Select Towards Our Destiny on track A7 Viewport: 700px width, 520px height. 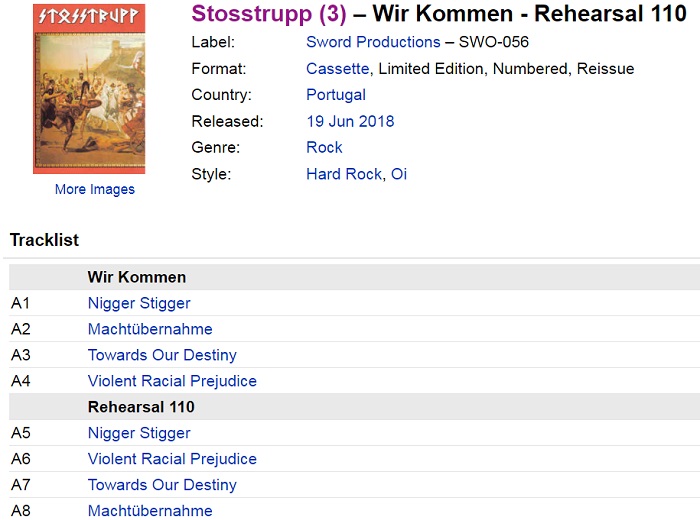(x=162, y=485)
